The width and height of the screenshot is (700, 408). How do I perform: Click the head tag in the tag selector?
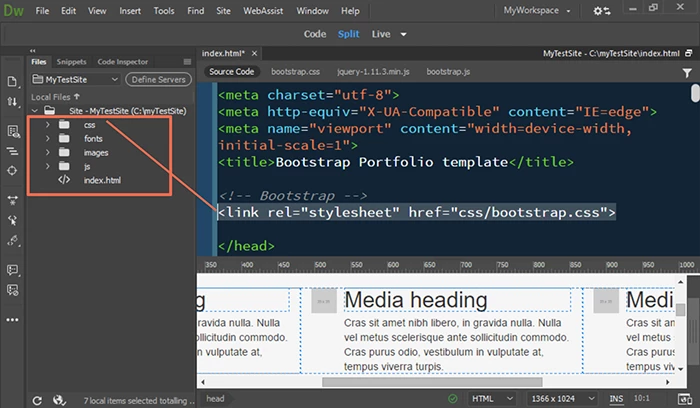pyautogui.click(x=215, y=398)
